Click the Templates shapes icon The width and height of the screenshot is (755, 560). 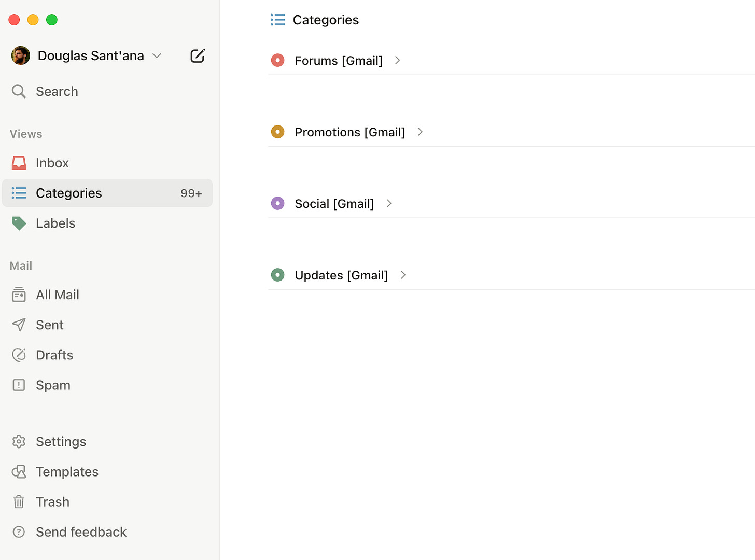pos(19,471)
